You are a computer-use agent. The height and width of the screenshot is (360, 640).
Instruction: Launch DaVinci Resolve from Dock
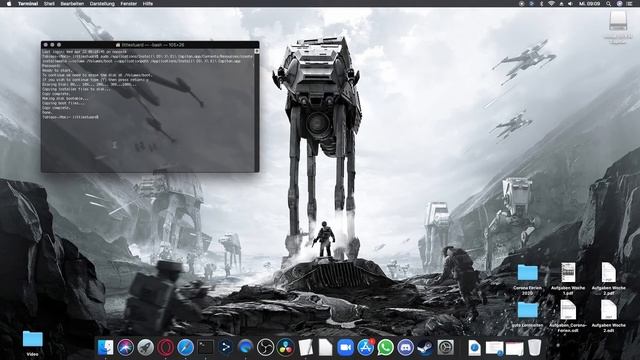285,348
